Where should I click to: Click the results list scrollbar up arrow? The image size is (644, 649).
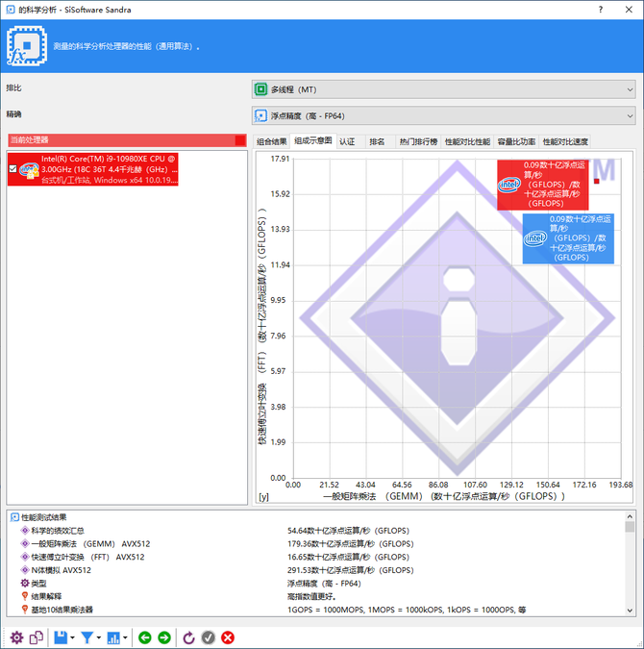click(x=630, y=516)
